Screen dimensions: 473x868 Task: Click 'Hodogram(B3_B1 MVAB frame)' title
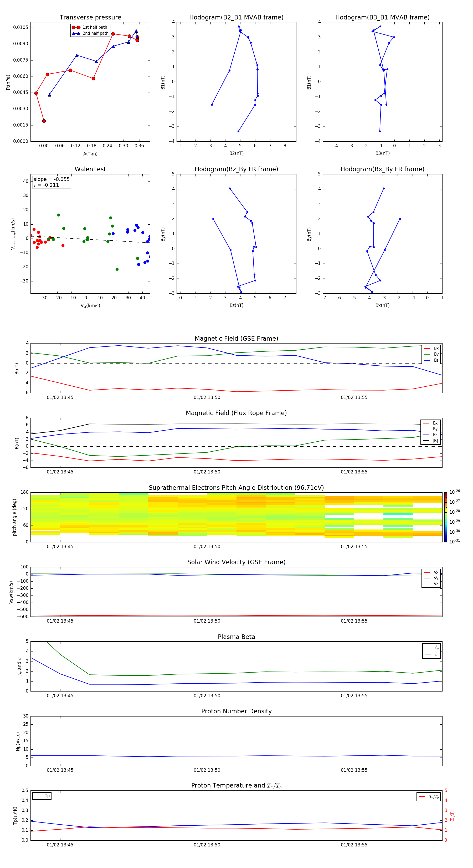click(382, 18)
